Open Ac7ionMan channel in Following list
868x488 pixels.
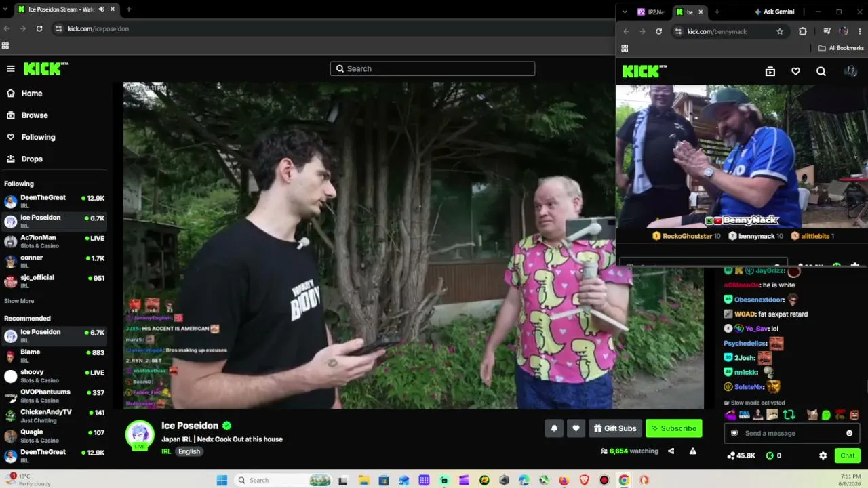point(54,241)
